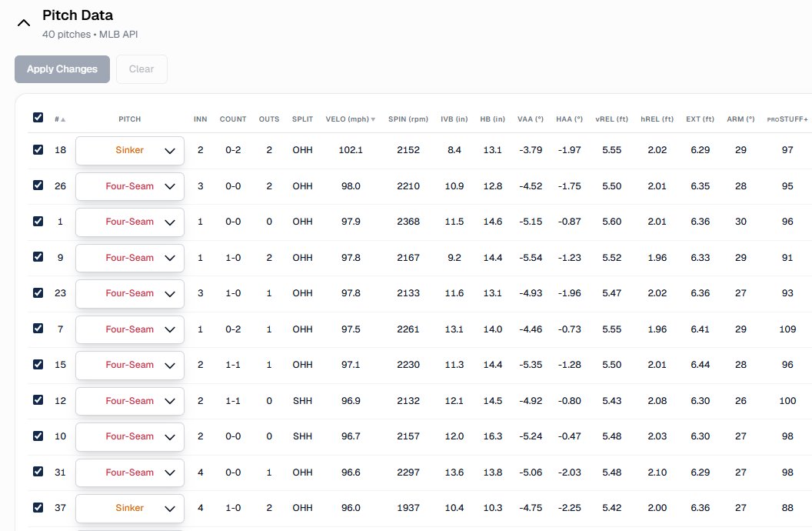Image resolution: width=812 pixels, height=531 pixels.
Task: Sort by the VELO (mph) column header
Action: [x=350, y=119]
